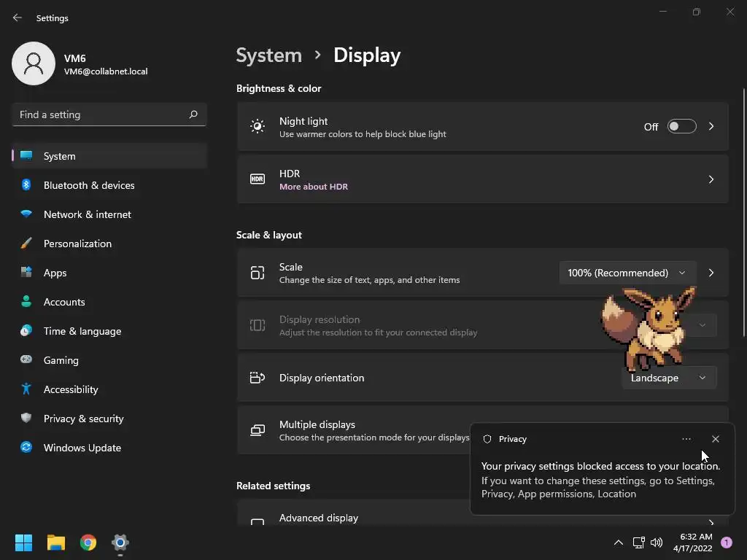The width and height of the screenshot is (747, 560).
Task: Open the Scale percentage dropdown
Action: (x=627, y=273)
